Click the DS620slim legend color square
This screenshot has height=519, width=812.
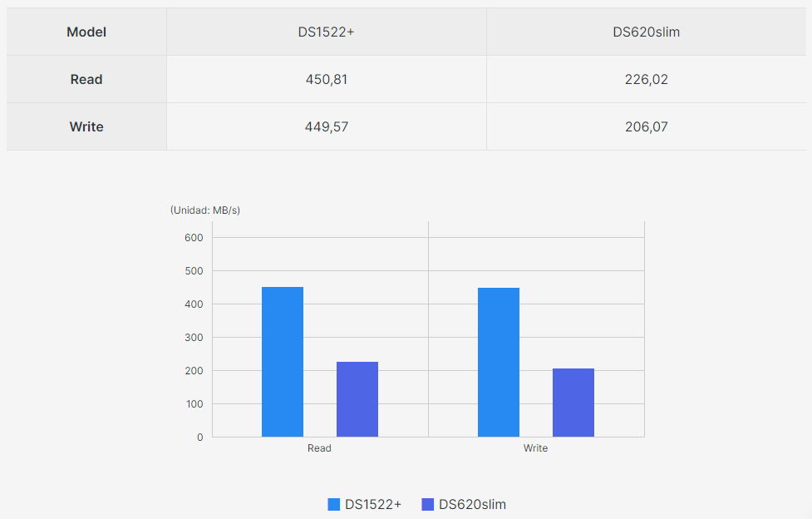pos(428,504)
